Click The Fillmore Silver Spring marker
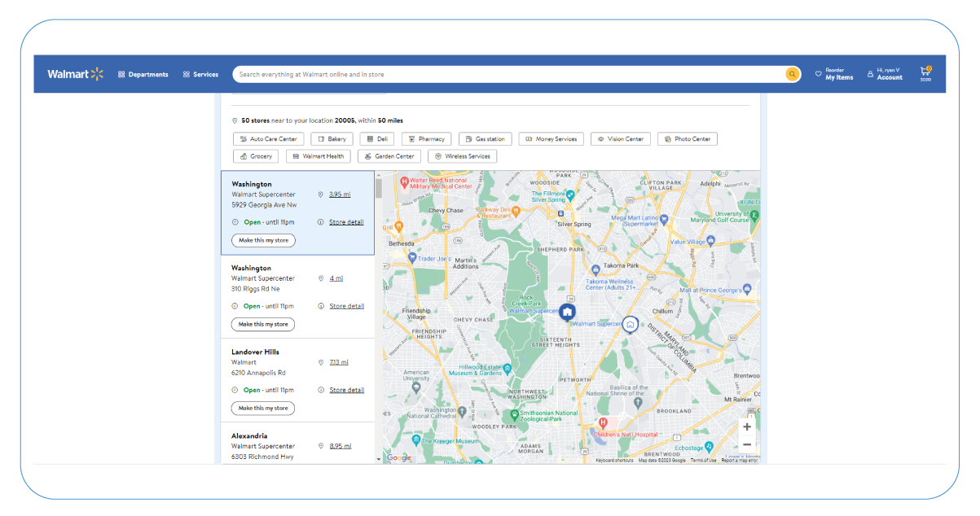Image resolution: width=980 pixels, height=516 pixels. [x=570, y=195]
